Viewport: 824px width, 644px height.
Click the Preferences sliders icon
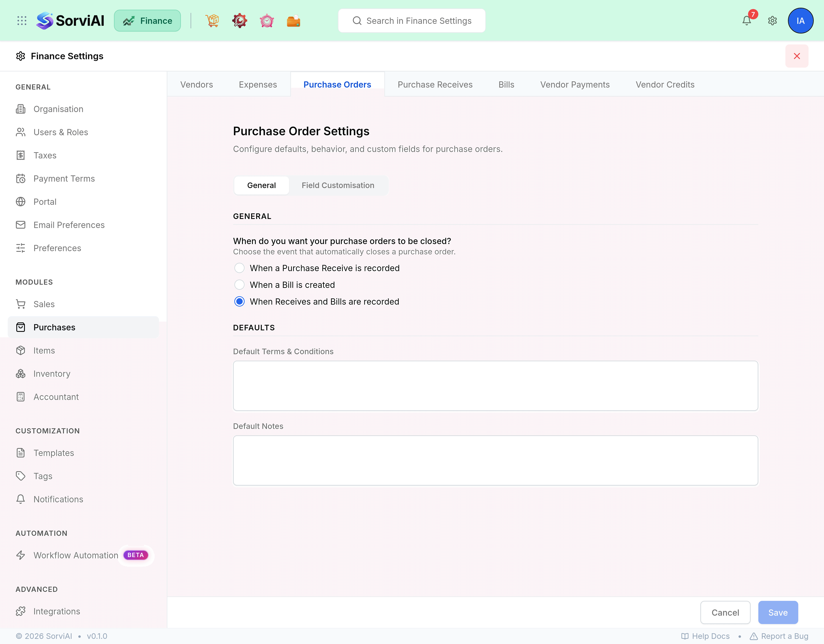click(x=21, y=248)
